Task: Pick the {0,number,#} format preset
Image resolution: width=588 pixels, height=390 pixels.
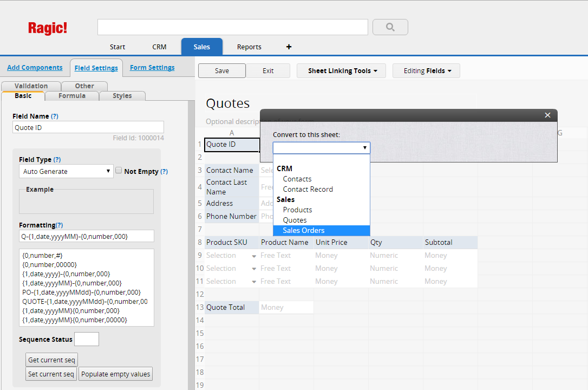Action: (x=42, y=255)
